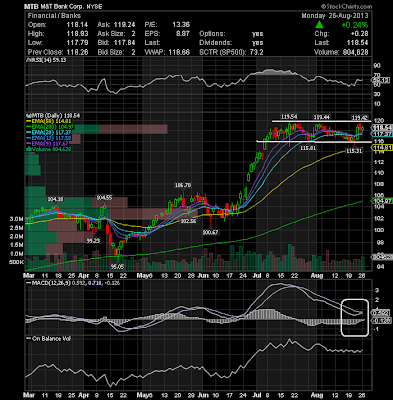Click the SCTR (SP500) score 73.2
Image resolution: width=393 pixels, height=400 pixels.
pyautogui.click(x=256, y=52)
